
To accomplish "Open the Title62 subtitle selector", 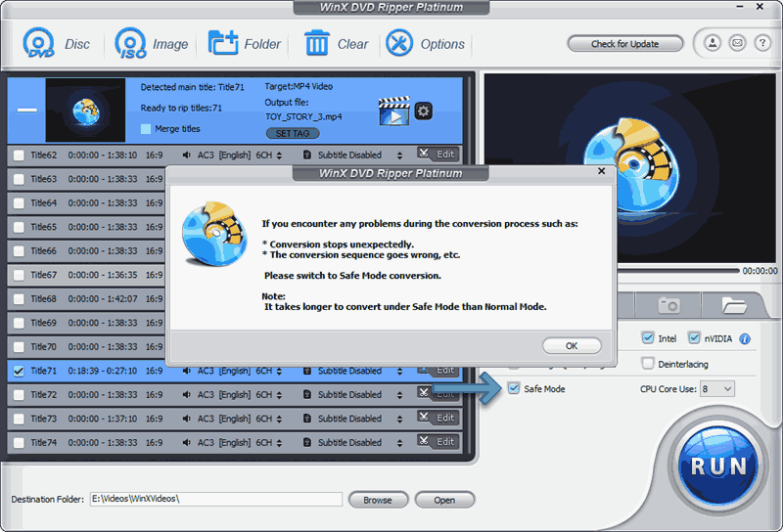I will tap(399, 155).
